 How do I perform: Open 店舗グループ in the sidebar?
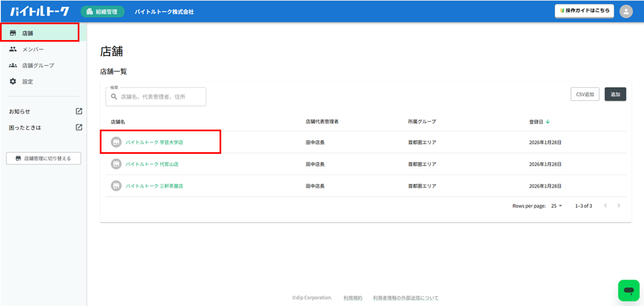(x=43, y=65)
